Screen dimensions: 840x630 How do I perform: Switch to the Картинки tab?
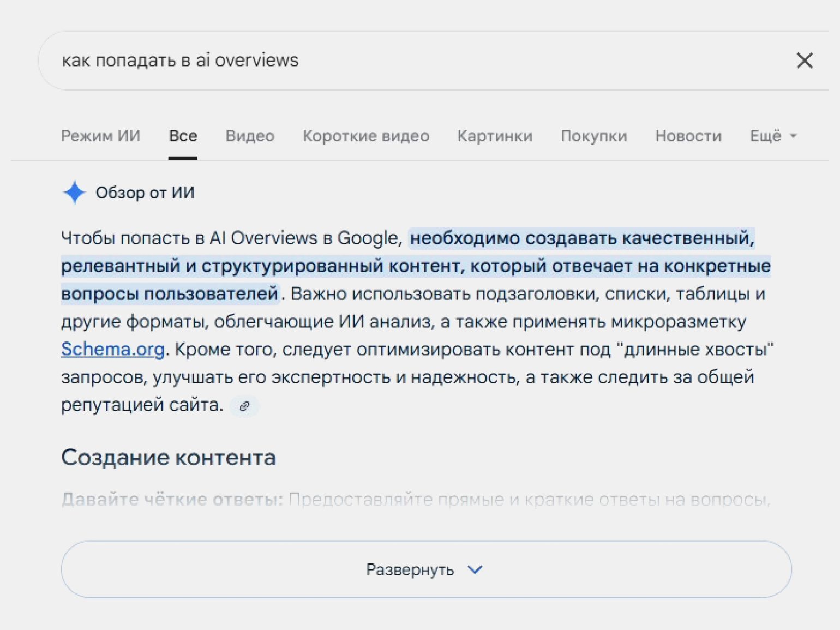click(494, 136)
